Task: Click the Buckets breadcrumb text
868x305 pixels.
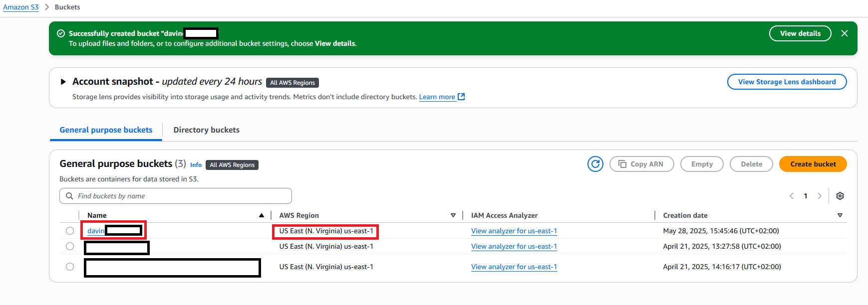Action: tap(67, 7)
